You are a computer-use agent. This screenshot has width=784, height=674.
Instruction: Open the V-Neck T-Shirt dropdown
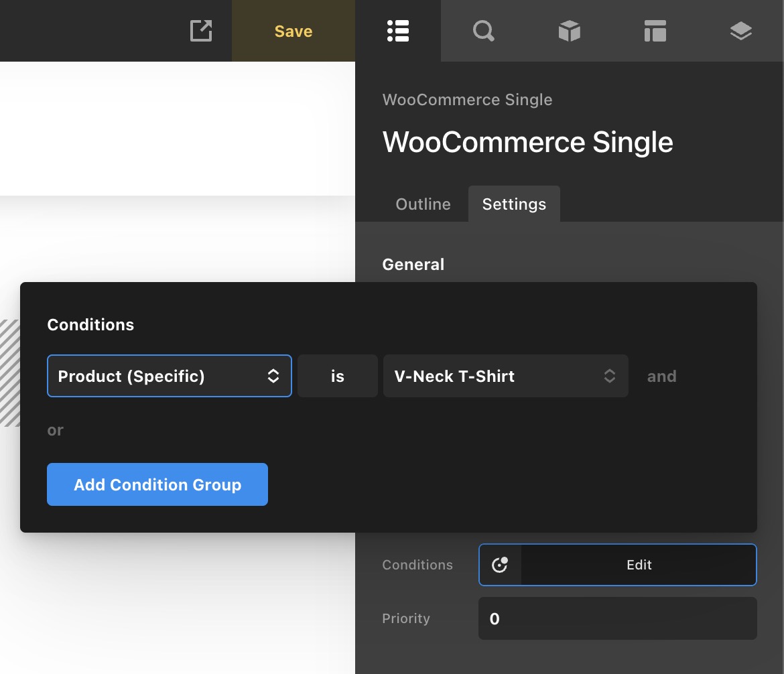coord(505,376)
